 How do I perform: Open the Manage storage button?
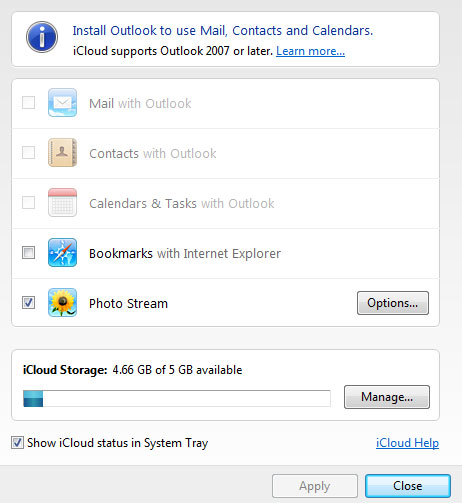387,397
